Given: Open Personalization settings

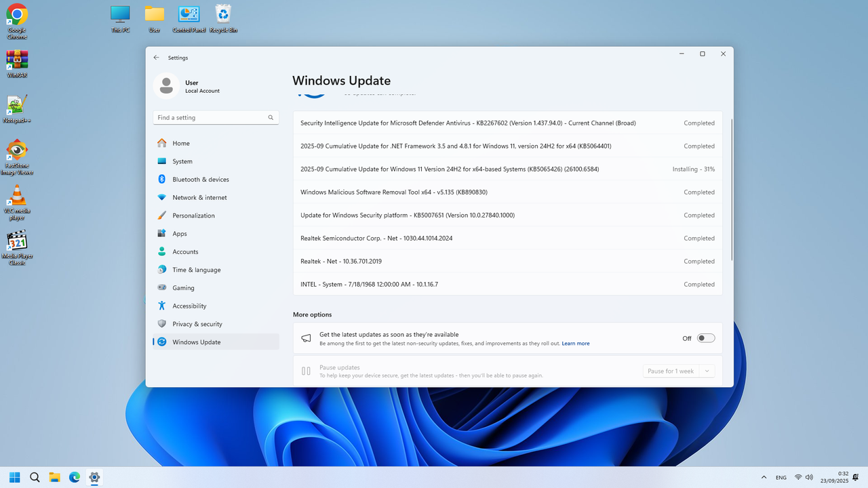Looking at the screenshot, I should [x=216, y=216].
